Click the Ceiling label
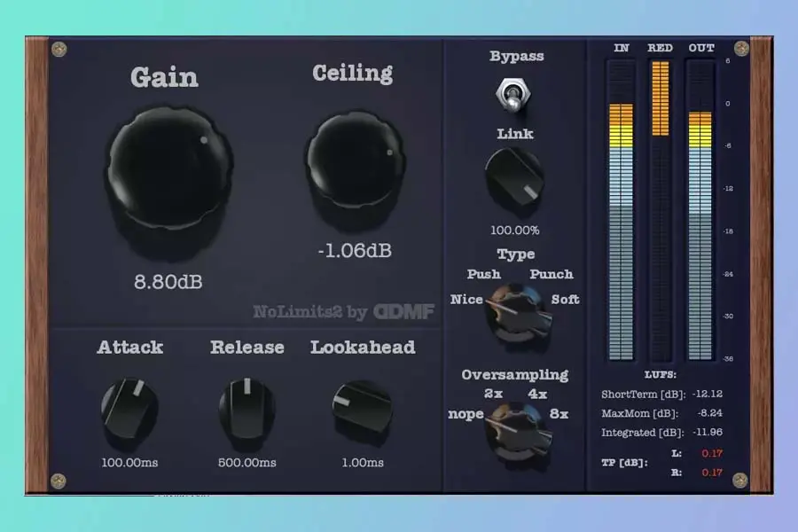The height and width of the screenshot is (532, 798). coord(352,74)
